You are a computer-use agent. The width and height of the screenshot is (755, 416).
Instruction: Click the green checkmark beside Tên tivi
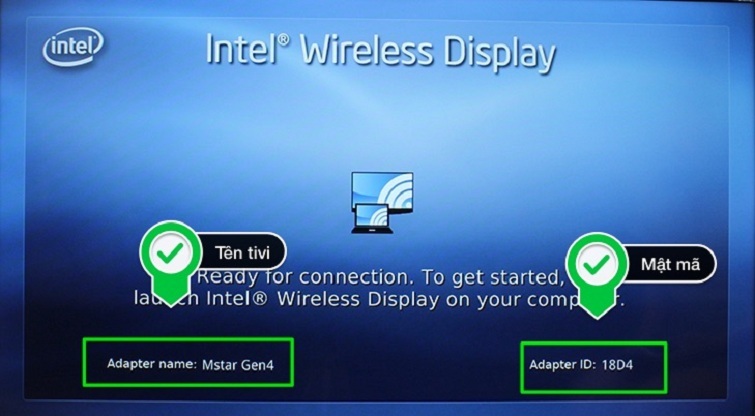pyautogui.click(x=170, y=252)
